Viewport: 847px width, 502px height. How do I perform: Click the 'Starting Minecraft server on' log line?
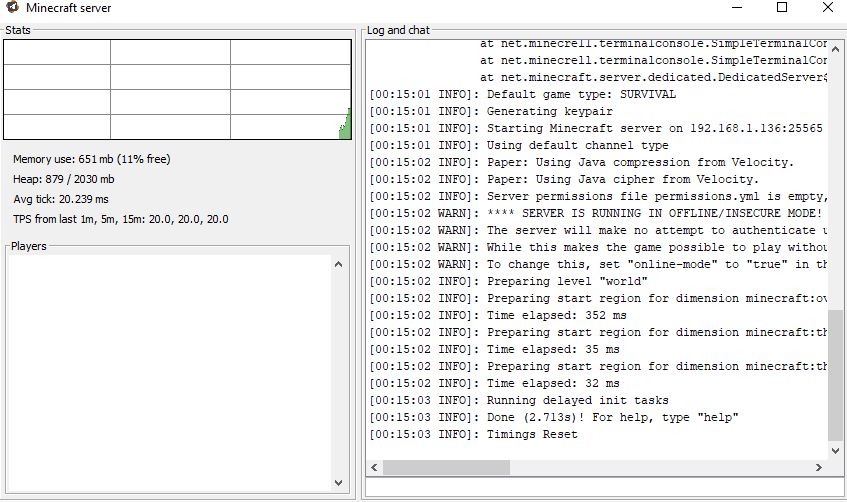(x=596, y=128)
